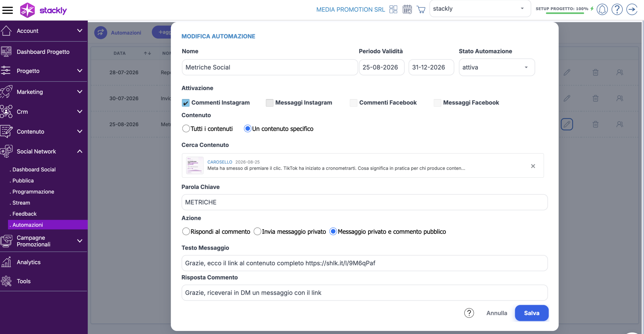Open the calendar icon in header
Viewport: 644px width, 334px height.
[407, 10]
